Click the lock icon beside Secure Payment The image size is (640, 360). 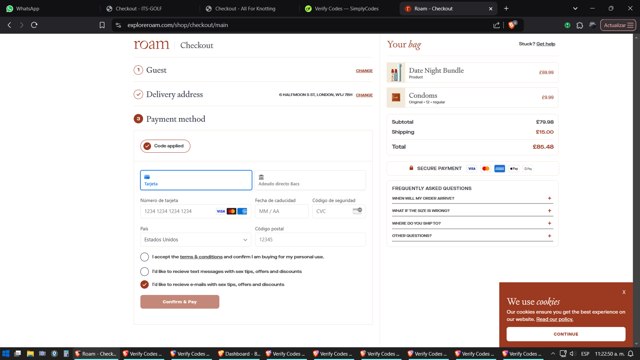point(411,168)
